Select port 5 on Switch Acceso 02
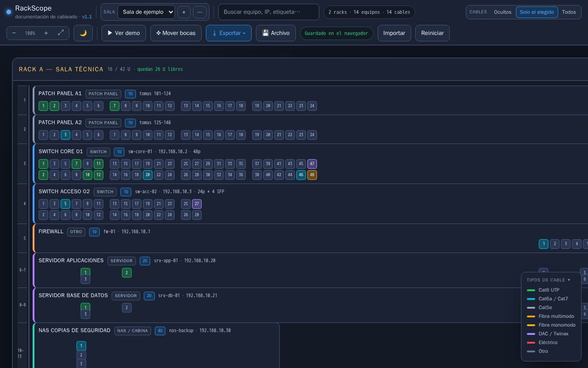Screen dimensions: 588x368 (x=65, y=204)
